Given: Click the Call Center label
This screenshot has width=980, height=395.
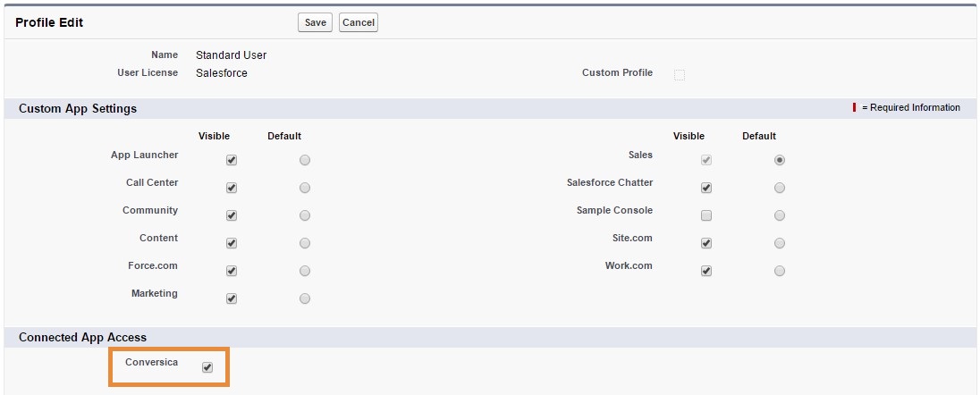Looking at the screenshot, I should (152, 182).
